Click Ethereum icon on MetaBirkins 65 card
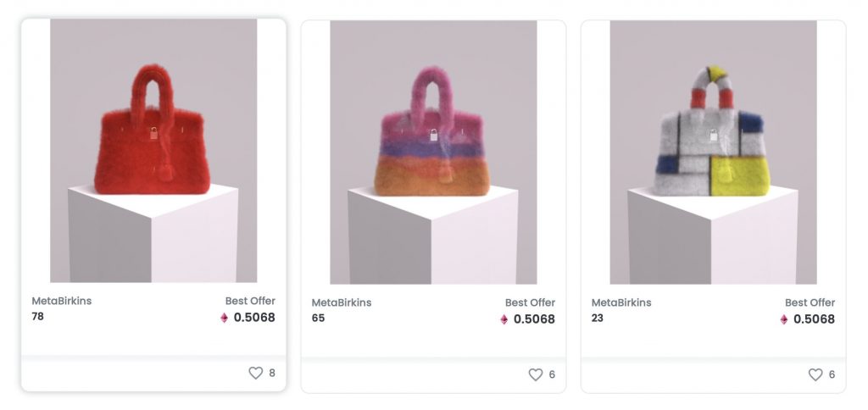 [x=504, y=319]
